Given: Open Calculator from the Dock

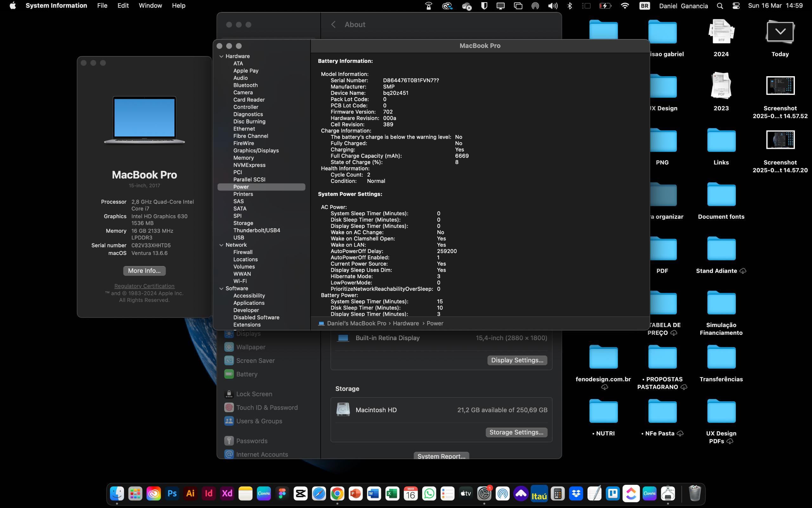Looking at the screenshot, I should pos(558,493).
